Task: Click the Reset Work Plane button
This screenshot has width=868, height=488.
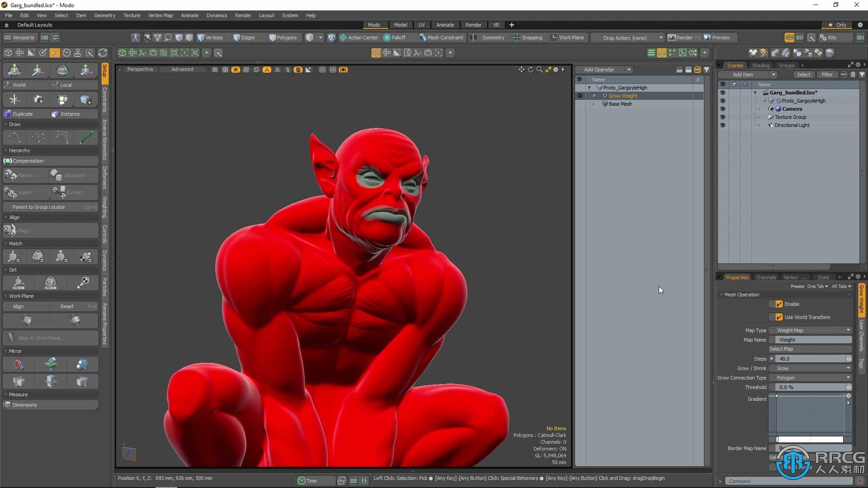Action: [67, 306]
